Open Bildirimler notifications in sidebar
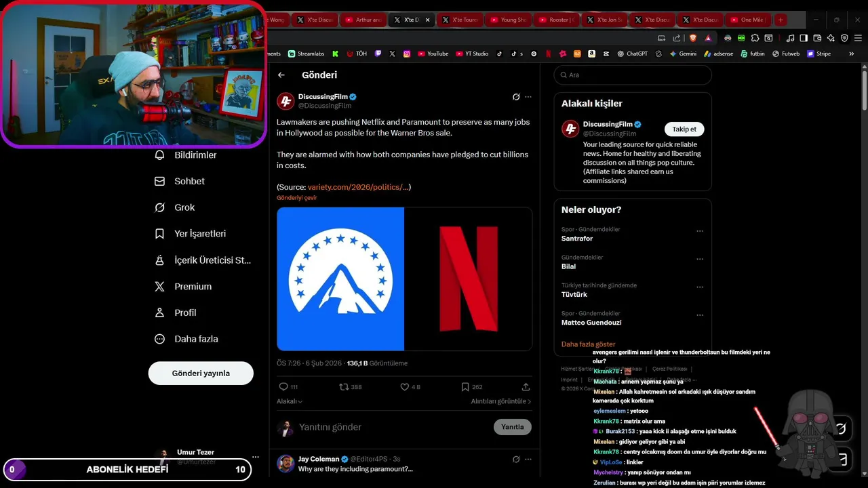 186,155
